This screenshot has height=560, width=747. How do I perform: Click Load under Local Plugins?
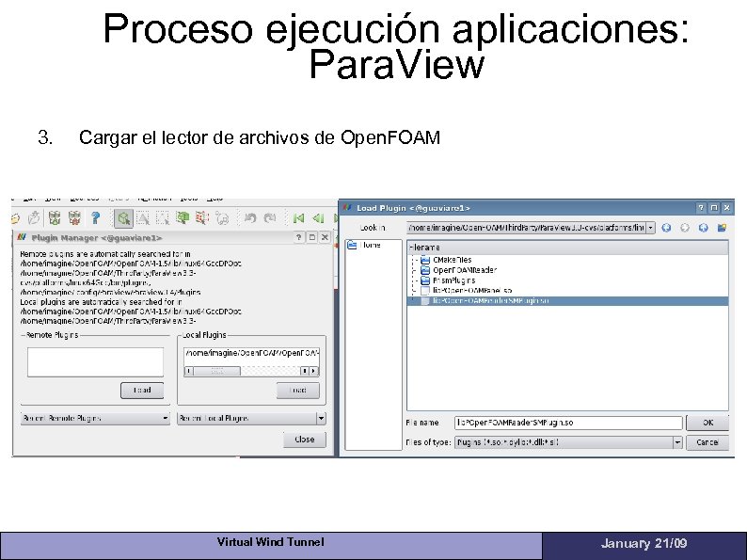297,391
